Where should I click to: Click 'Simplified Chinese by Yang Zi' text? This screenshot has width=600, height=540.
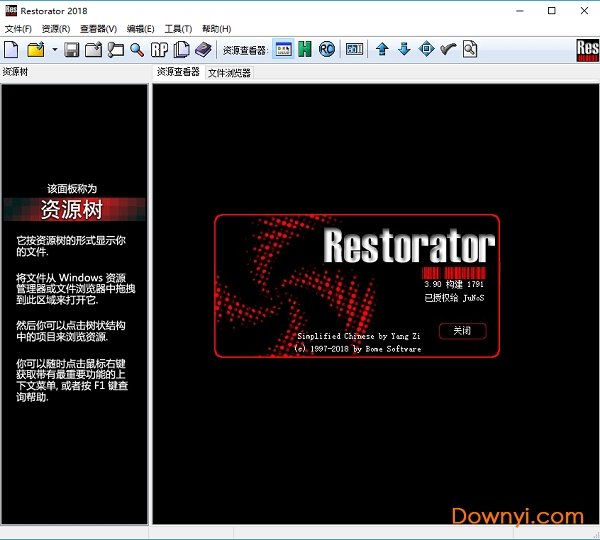pyautogui.click(x=359, y=336)
